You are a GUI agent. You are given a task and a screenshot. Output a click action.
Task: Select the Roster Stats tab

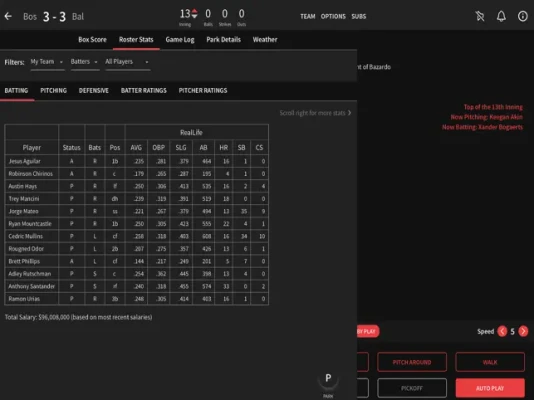(x=136, y=39)
